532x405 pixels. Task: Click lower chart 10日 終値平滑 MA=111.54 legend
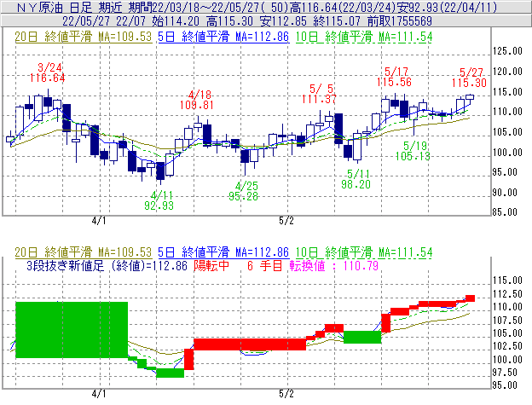(364, 252)
